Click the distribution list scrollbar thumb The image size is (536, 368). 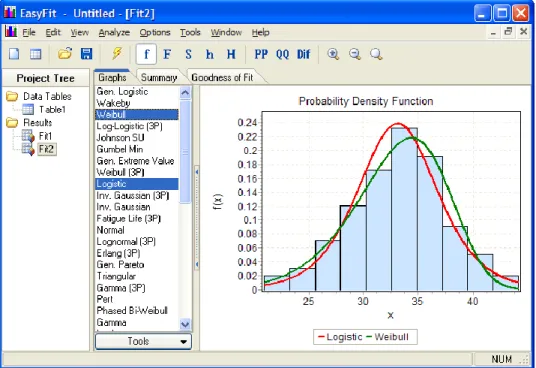point(185,151)
